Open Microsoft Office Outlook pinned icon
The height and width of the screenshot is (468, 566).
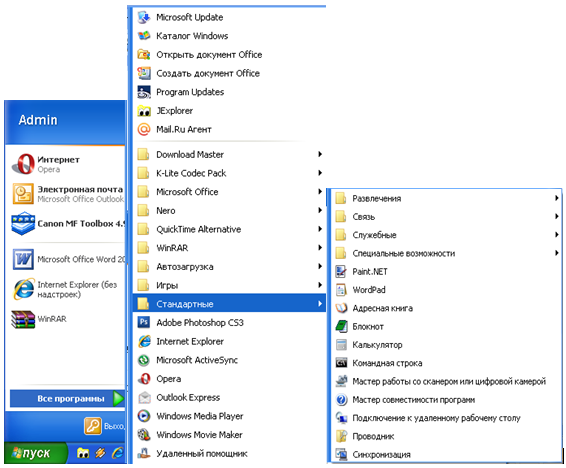23,194
